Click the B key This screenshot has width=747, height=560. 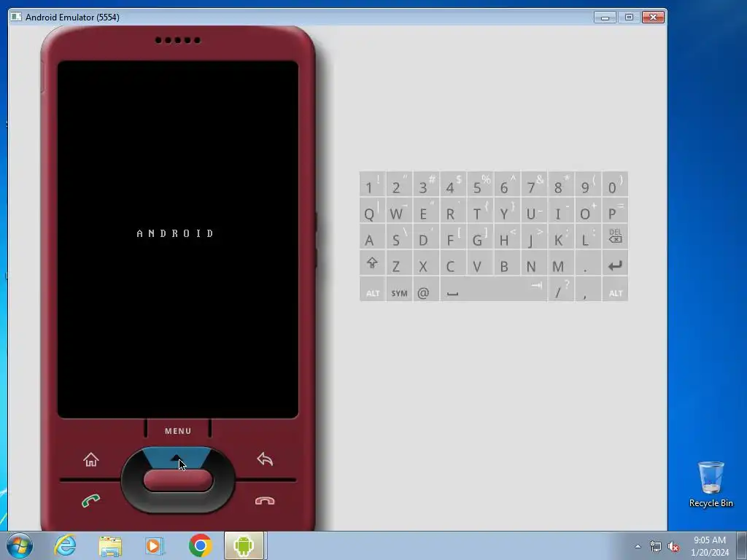pos(507,263)
